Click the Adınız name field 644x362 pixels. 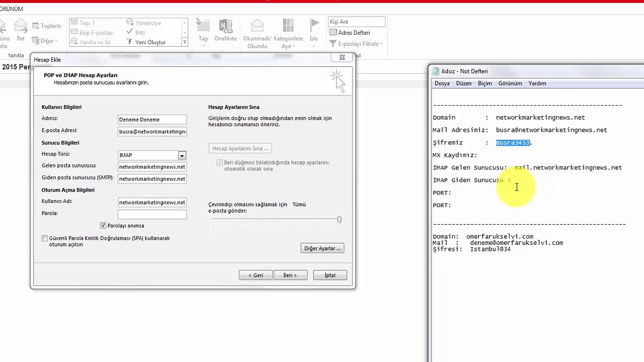[x=152, y=120]
